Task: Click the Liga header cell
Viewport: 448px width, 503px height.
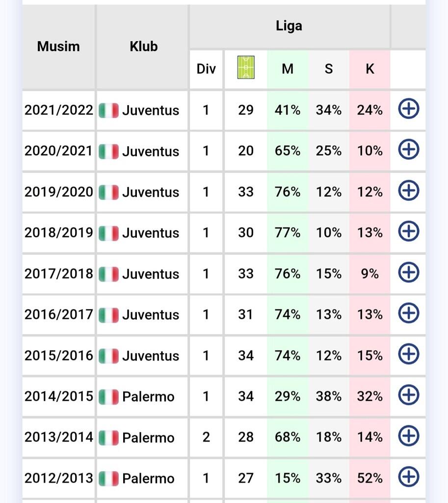Action: (289, 26)
